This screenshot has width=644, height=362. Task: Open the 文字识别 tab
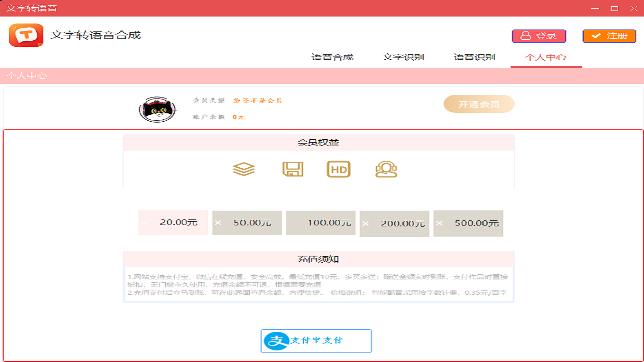tap(403, 57)
